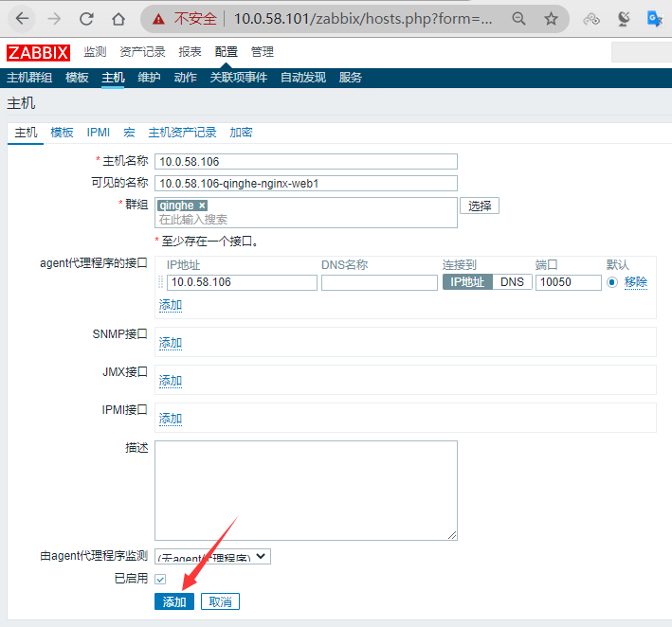Screen dimensions: 672x627
Task: Select the 宏 form tab
Action: pos(129,133)
